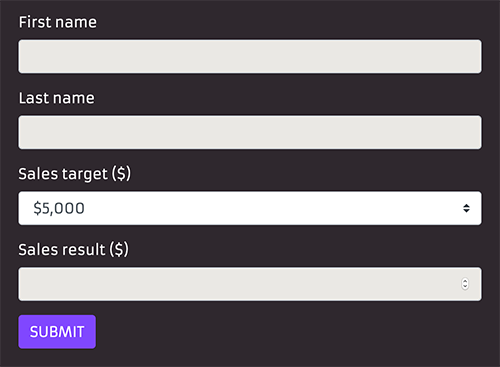
Task: Click the First name text field
Action: coord(250,56)
